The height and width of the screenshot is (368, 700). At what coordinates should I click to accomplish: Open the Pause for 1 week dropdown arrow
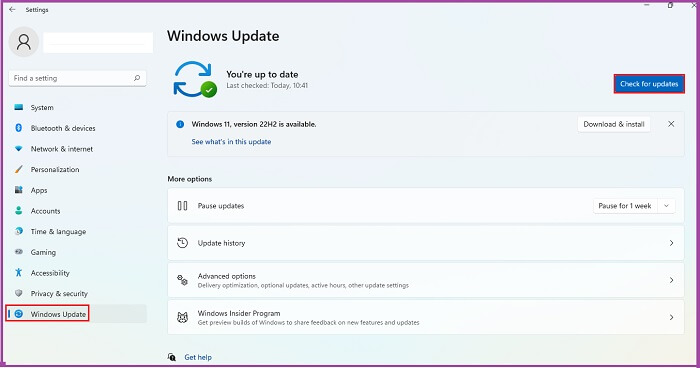pos(666,206)
